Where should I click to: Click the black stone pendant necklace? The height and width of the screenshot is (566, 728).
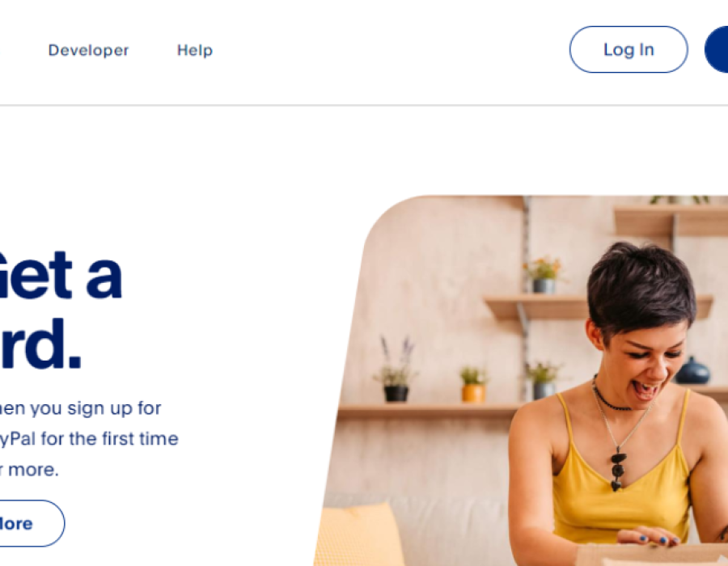point(618,469)
